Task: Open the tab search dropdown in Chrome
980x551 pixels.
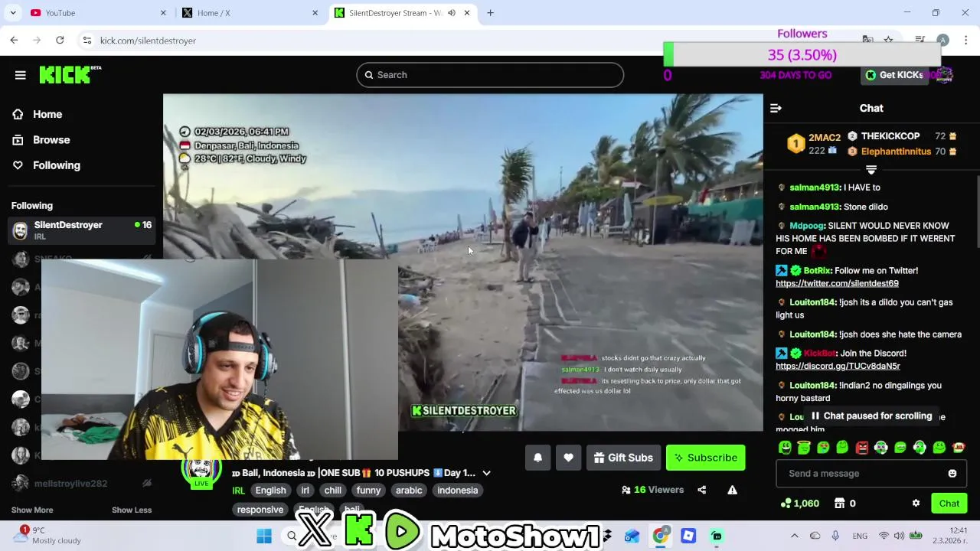Action: click(x=13, y=13)
